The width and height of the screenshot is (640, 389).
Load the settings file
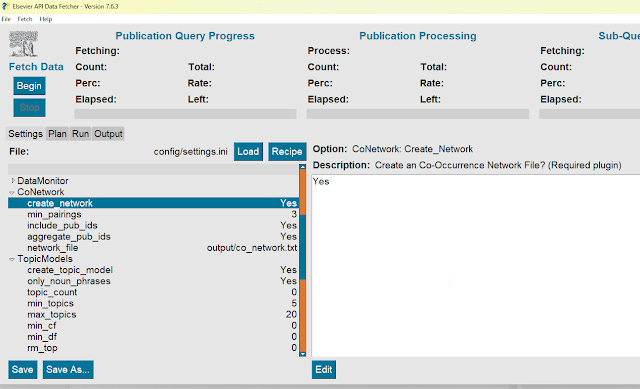tap(248, 151)
